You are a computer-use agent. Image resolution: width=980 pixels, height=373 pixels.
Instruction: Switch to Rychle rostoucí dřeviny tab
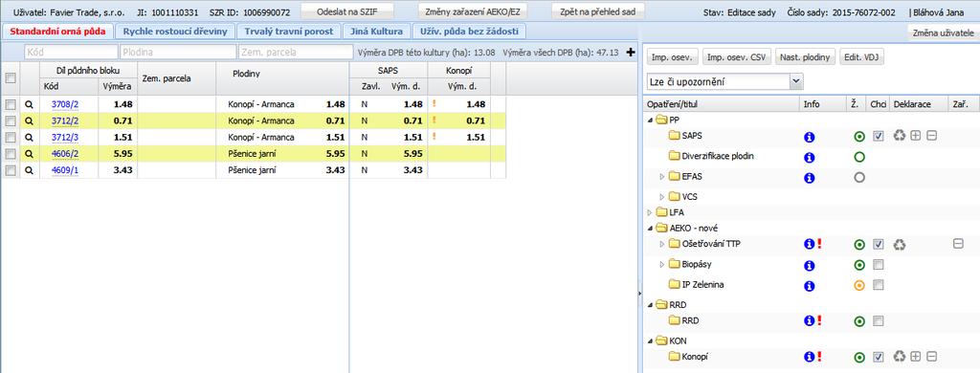(x=175, y=32)
